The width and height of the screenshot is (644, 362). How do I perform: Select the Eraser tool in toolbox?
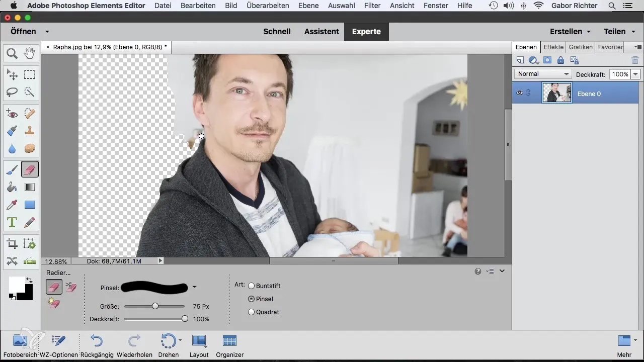tap(30, 170)
